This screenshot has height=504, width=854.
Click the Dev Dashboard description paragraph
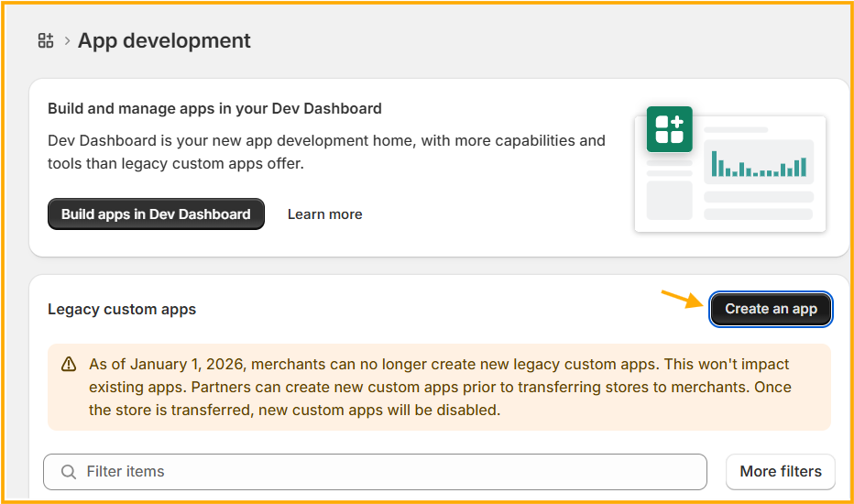(326, 152)
